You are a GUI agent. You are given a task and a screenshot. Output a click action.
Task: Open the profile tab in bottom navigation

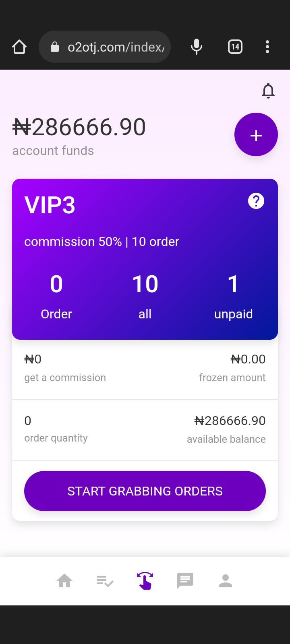(x=226, y=581)
